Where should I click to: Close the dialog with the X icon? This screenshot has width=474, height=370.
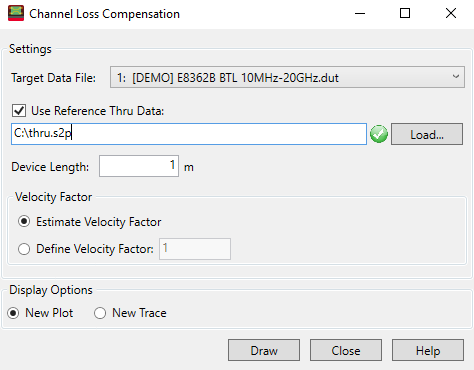(451, 14)
